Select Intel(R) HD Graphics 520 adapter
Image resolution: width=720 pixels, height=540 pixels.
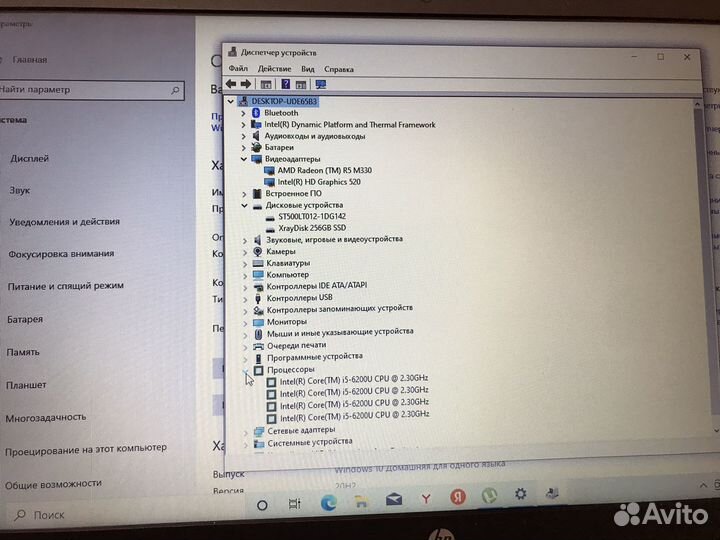click(319, 182)
